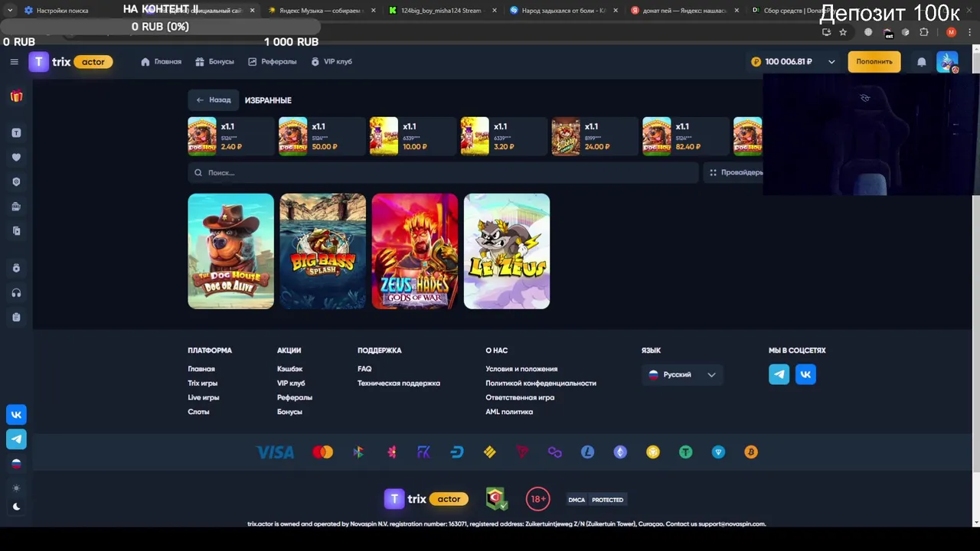Open Рефералы in top navigation

coord(273,62)
